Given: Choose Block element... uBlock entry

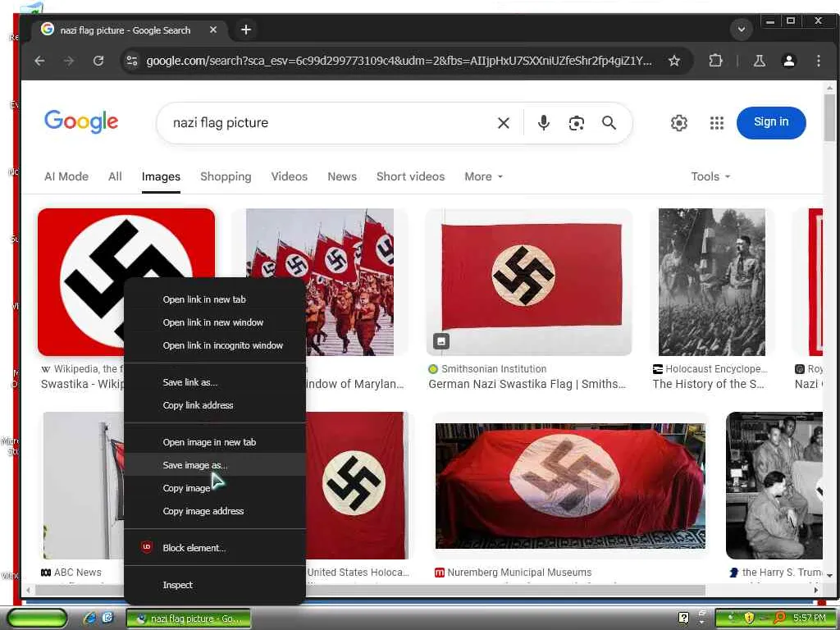Looking at the screenshot, I should click(215, 548).
